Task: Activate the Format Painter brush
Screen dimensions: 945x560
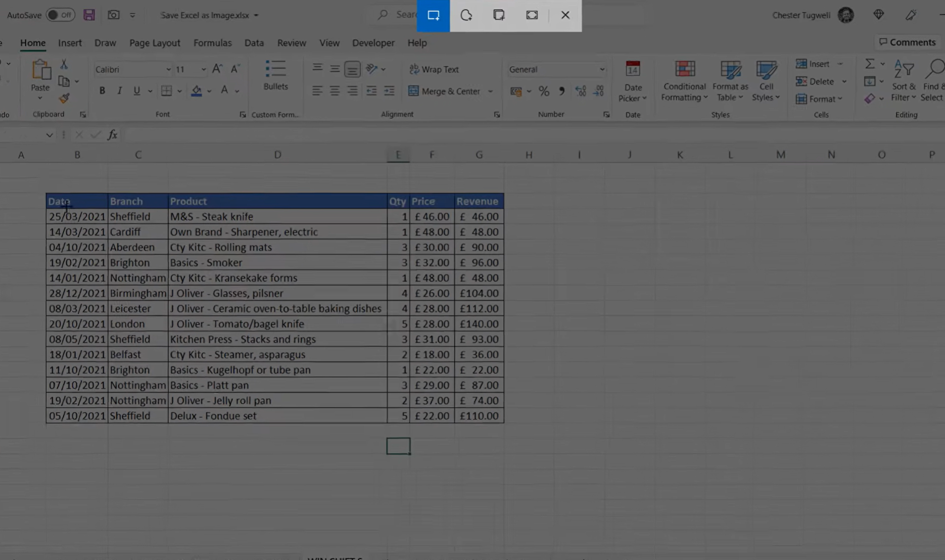Action: coord(64,98)
